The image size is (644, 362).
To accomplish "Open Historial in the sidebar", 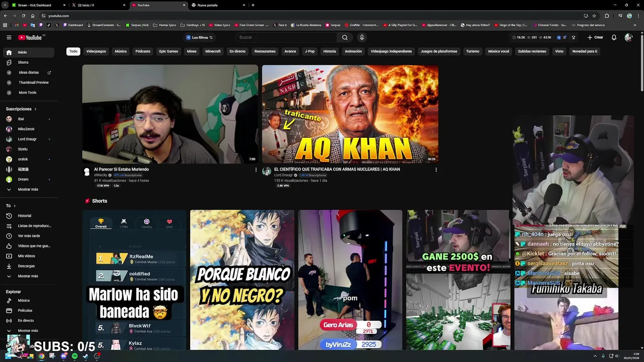I will [28, 216].
